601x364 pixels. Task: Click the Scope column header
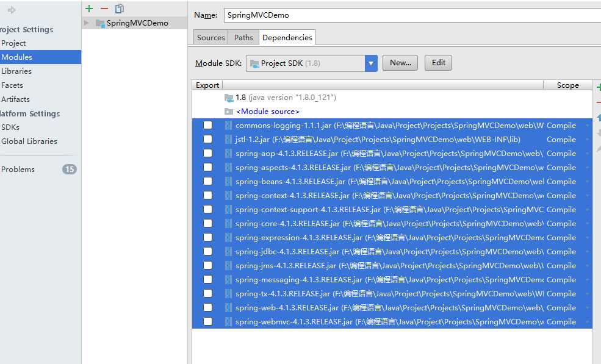pos(567,85)
